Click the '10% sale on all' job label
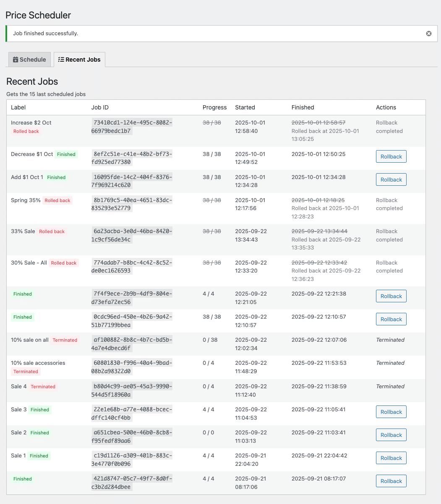Viewport: 441px width, 504px height. [x=30, y=340]
